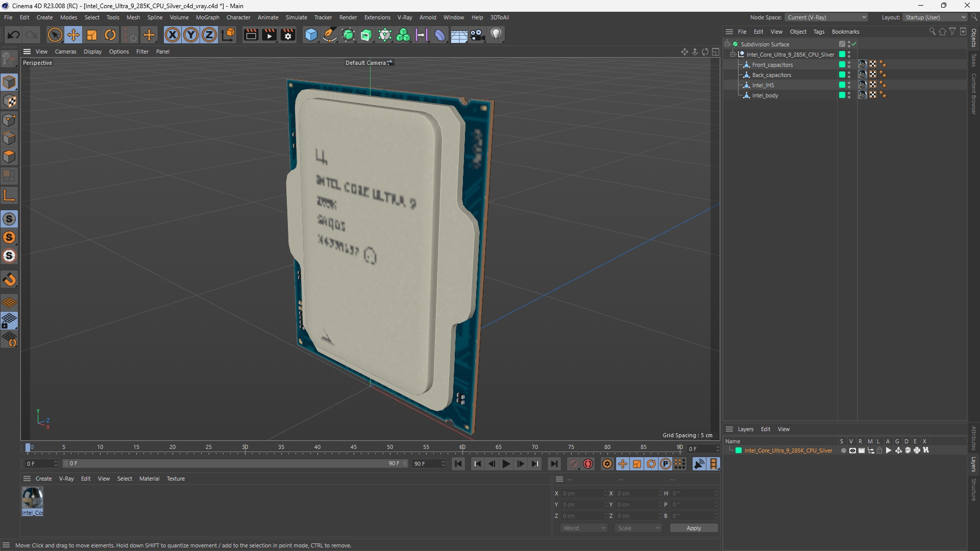
Task: Toggle X axis lock
Action: pyautogui.click(x=173, y=35)
